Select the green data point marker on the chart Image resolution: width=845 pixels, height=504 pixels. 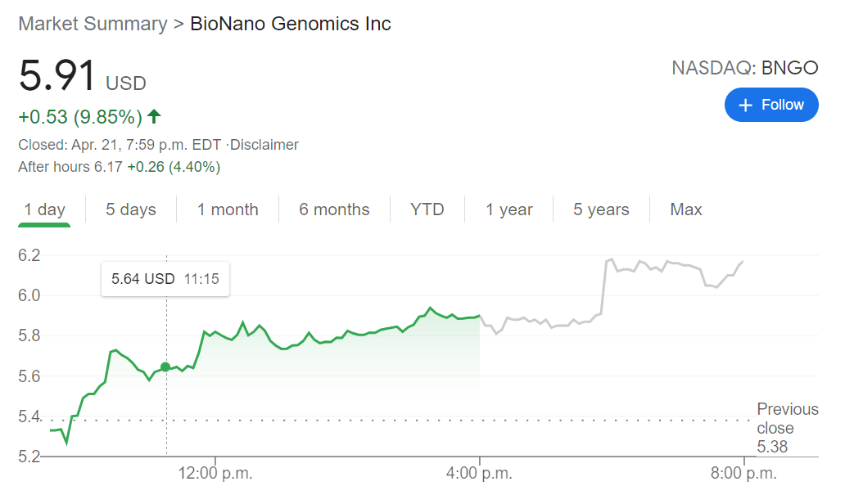(x=166, y=367)
